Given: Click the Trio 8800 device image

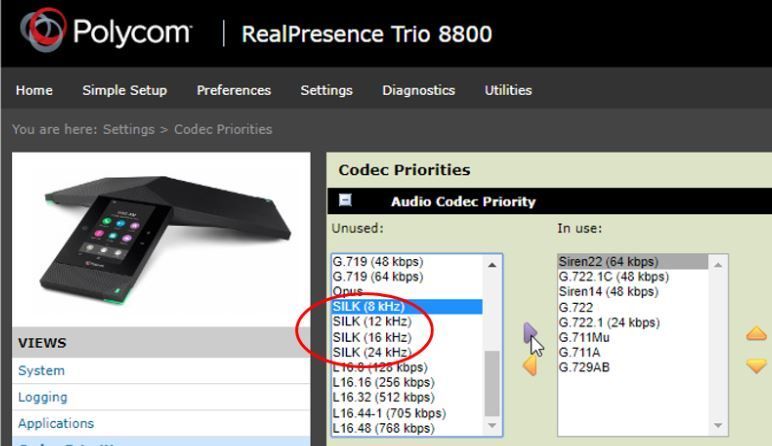Looking at the screenshot, I should (165, 239).
